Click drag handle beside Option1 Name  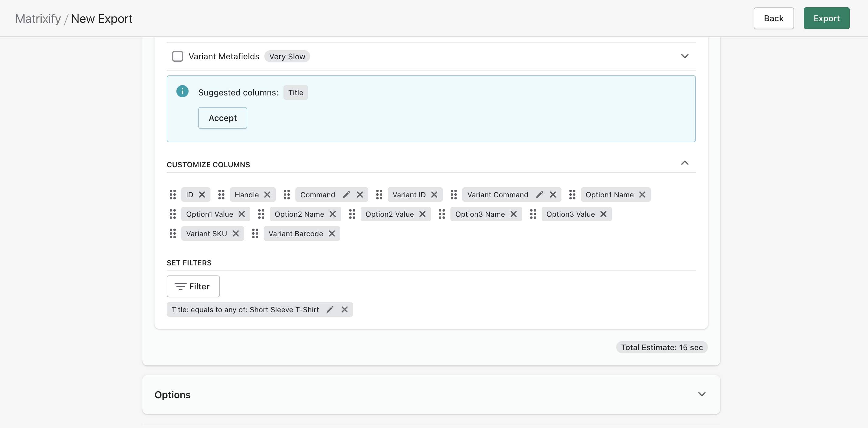[572, 195]
